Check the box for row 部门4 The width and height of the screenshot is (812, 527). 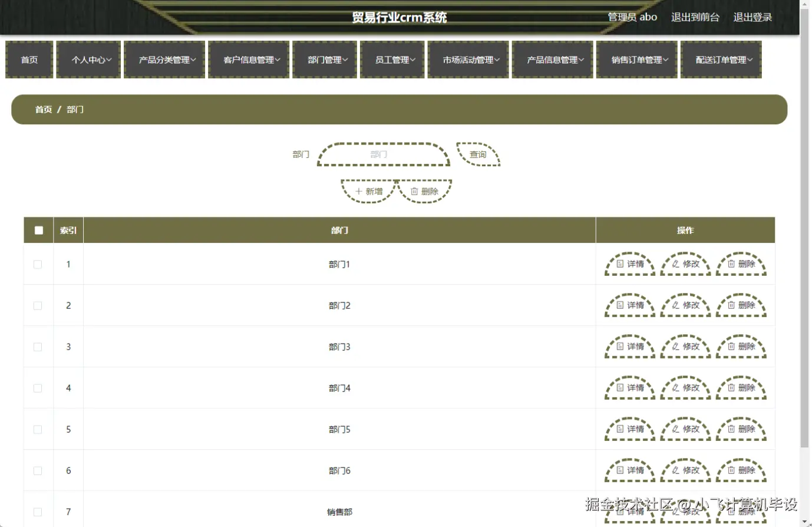tap(38, 388)
